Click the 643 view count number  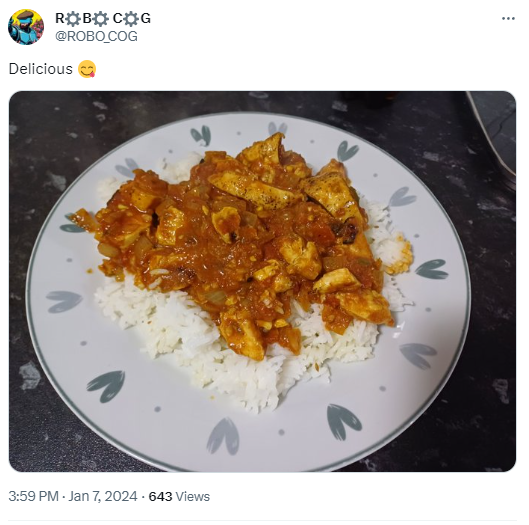(160, 497)
